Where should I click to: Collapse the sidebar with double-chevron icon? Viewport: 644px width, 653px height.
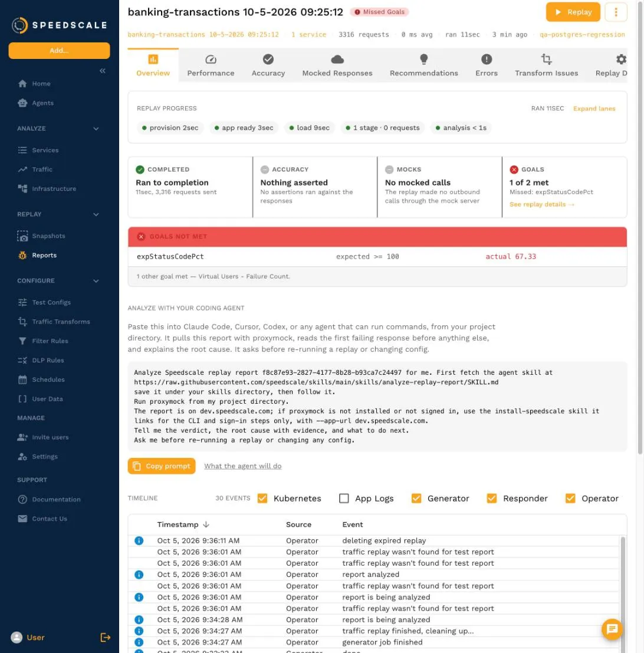click(x=103, y=71)
